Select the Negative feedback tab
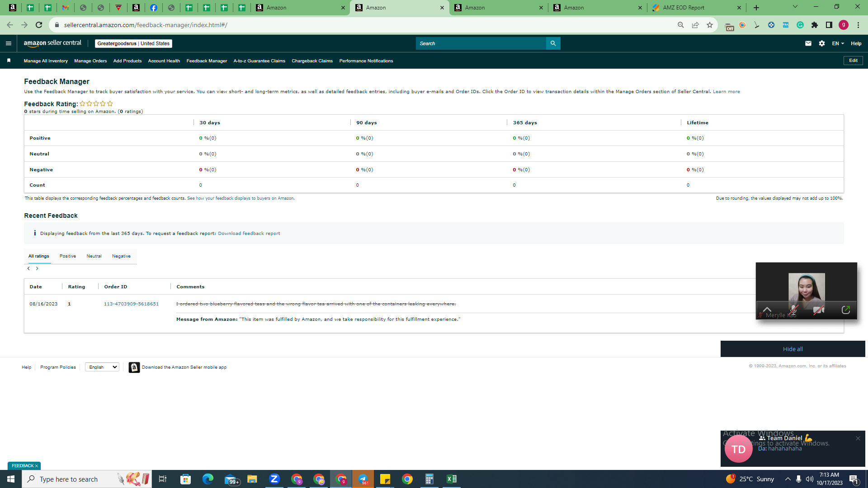Viewport: 868px width, 488px height. 121,256
